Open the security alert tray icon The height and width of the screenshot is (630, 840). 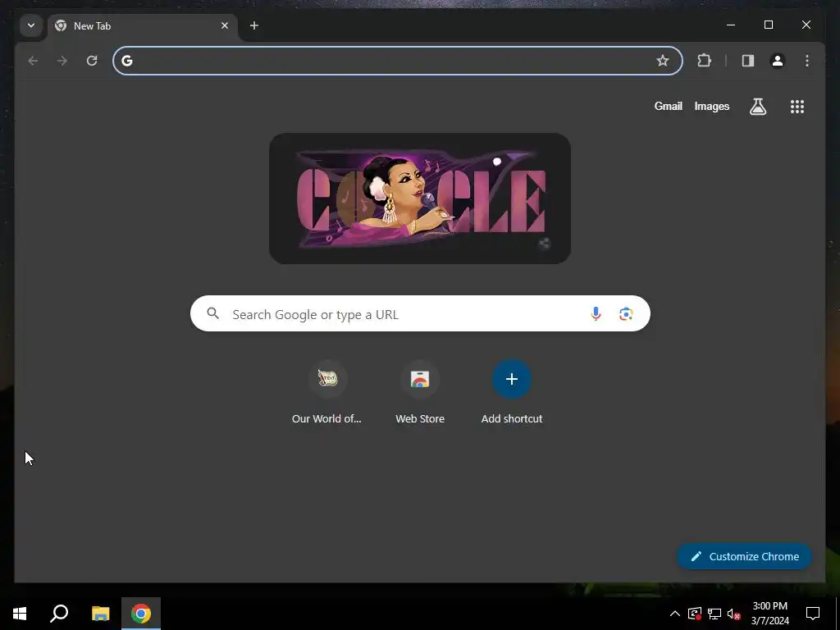pyautogui.click(x=694, y=614)
